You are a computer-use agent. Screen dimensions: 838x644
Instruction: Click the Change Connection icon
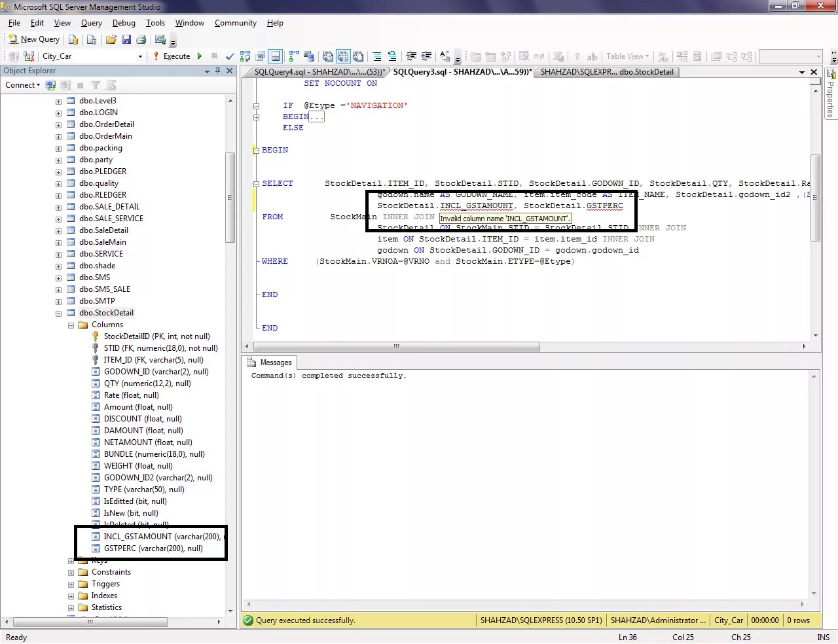(x=29, y=56)
